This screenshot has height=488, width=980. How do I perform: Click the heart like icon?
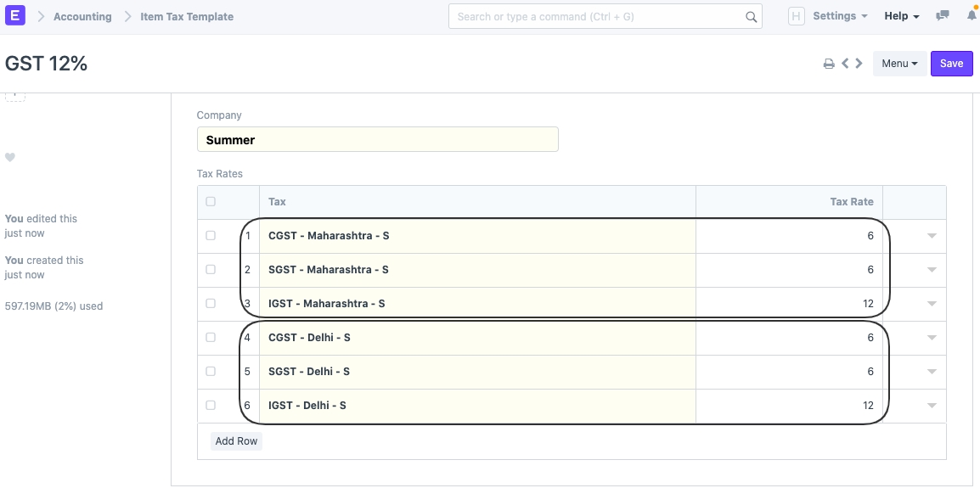[x=10, y=157]
